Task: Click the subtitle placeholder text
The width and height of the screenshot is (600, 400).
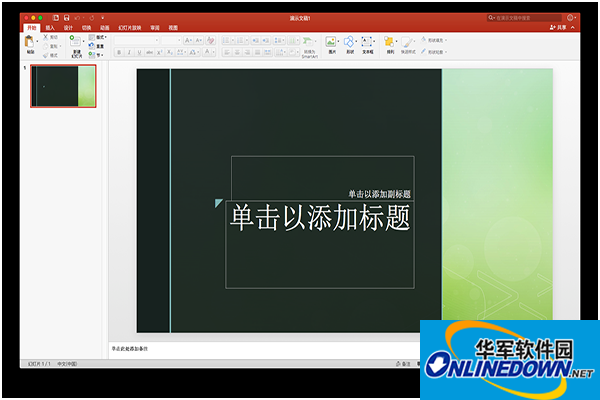Action: click(x=379, y=194)
